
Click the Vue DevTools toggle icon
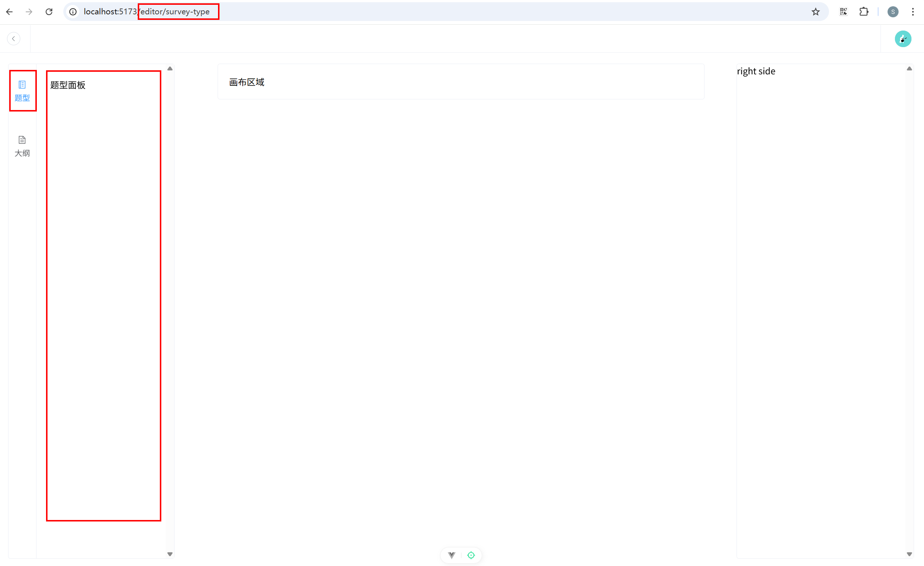tap(452, 555)
